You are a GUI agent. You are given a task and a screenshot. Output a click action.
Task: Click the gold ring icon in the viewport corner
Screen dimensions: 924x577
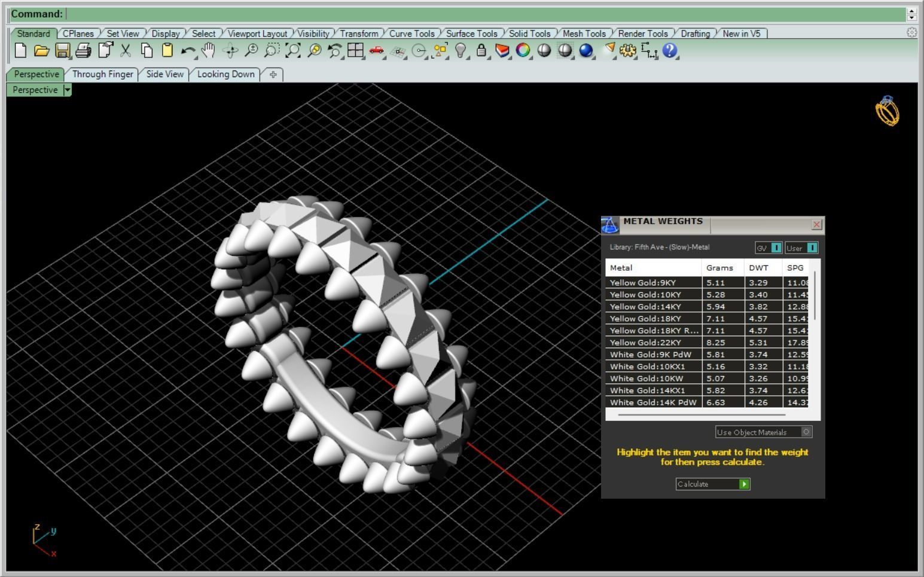(888, 111)
